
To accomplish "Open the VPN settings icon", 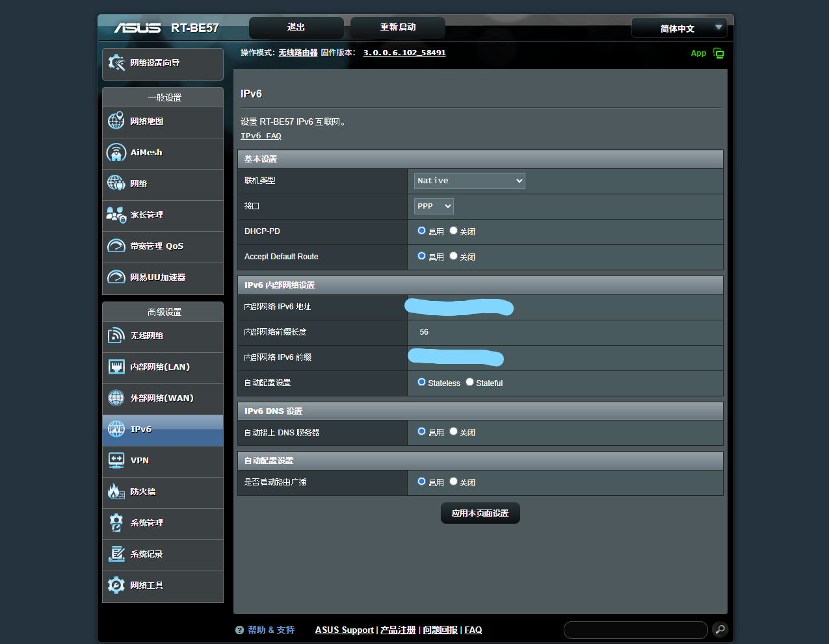I will tap(116, 461).
